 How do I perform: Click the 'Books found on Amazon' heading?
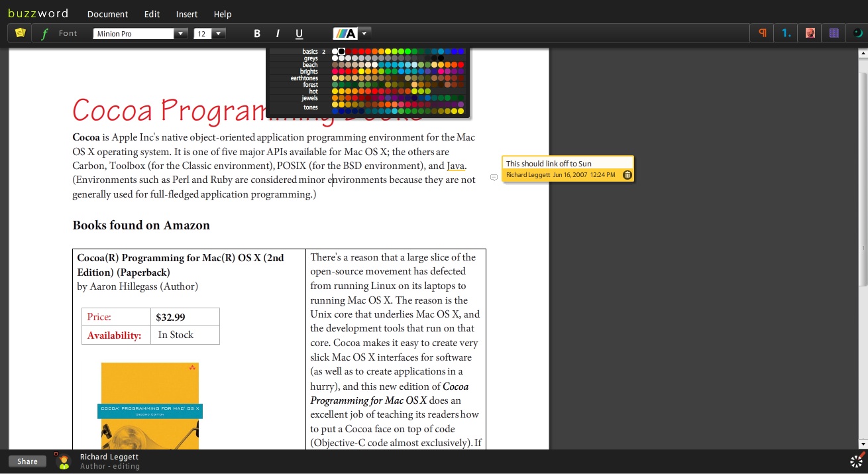(x=141, y=225)
